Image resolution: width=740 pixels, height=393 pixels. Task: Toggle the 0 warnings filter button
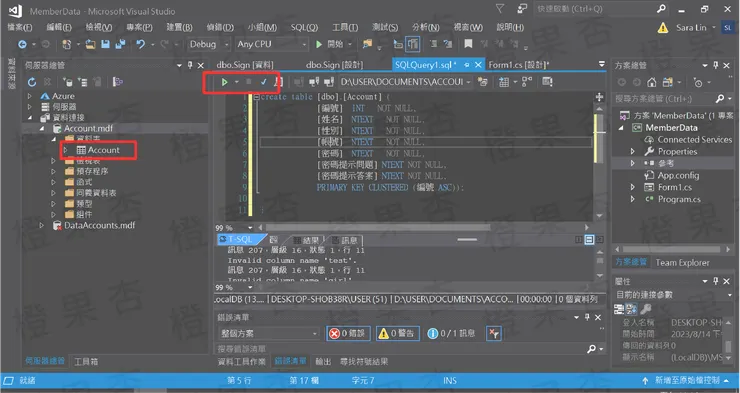[397, 334]
